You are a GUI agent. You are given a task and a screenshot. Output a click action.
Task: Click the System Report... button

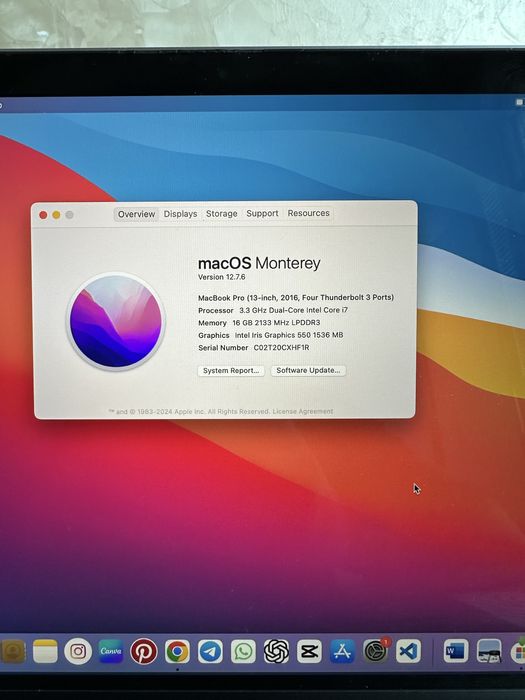point(231,371)
